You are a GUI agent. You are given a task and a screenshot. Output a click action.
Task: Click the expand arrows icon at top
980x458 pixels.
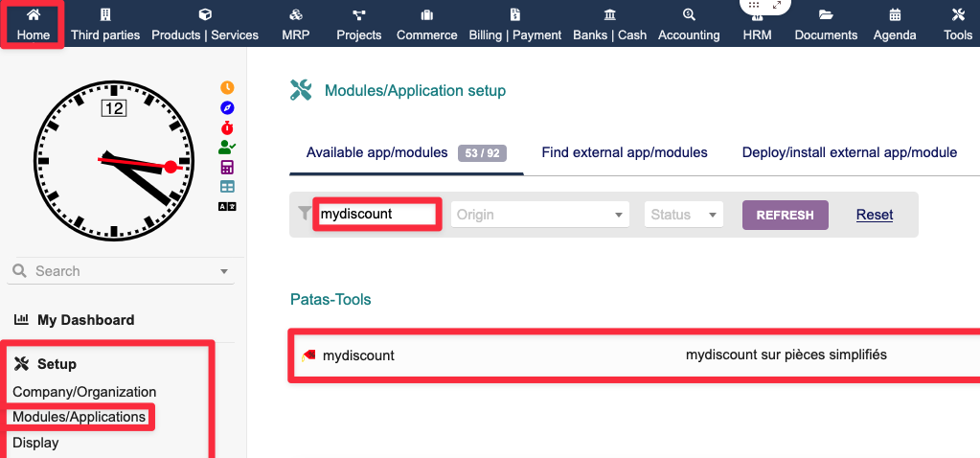pyautogui.click(x=777, y=6)
